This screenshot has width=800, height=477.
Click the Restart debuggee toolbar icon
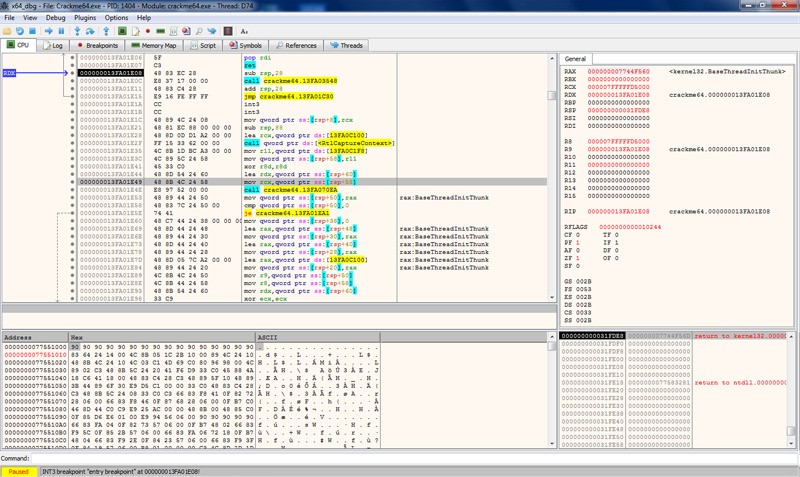[19, 31]
